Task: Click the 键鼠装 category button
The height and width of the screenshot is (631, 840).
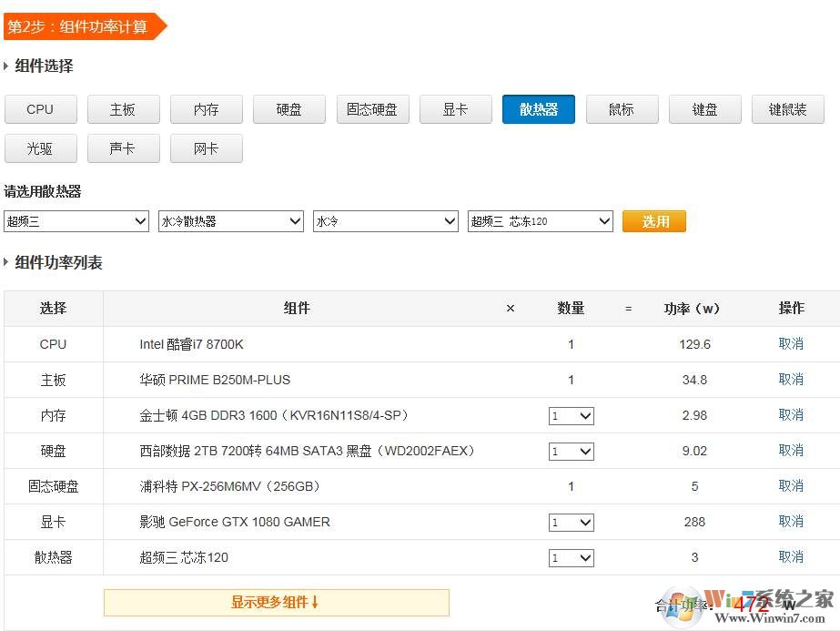Action: [787, 109]
